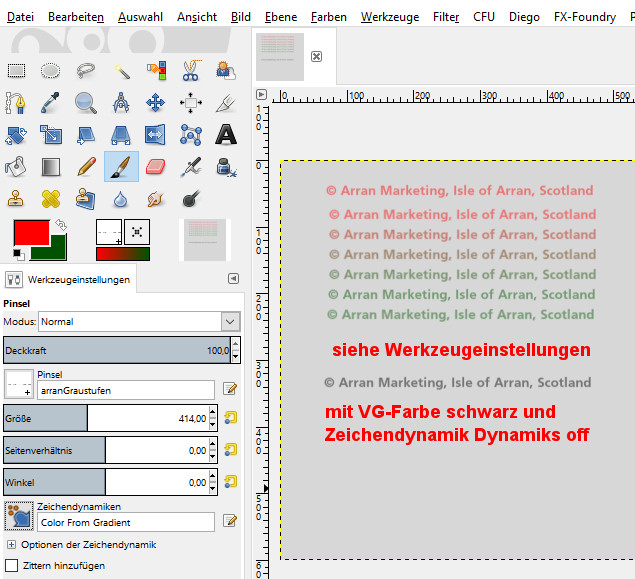Select the Color Picker eyedropper tool
This screenshot has width=635, height=579.
(51, 103)
